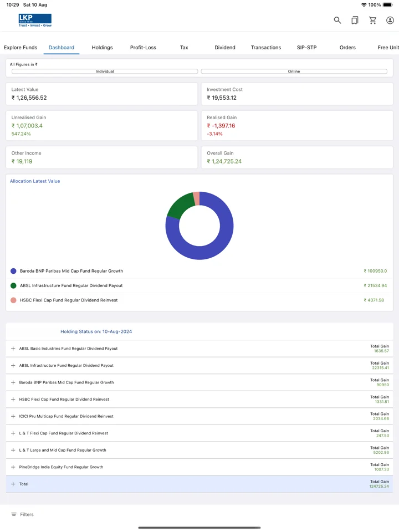
Task: Click the blue Baroda BNP legend swatch
Action: pos(13,271)
